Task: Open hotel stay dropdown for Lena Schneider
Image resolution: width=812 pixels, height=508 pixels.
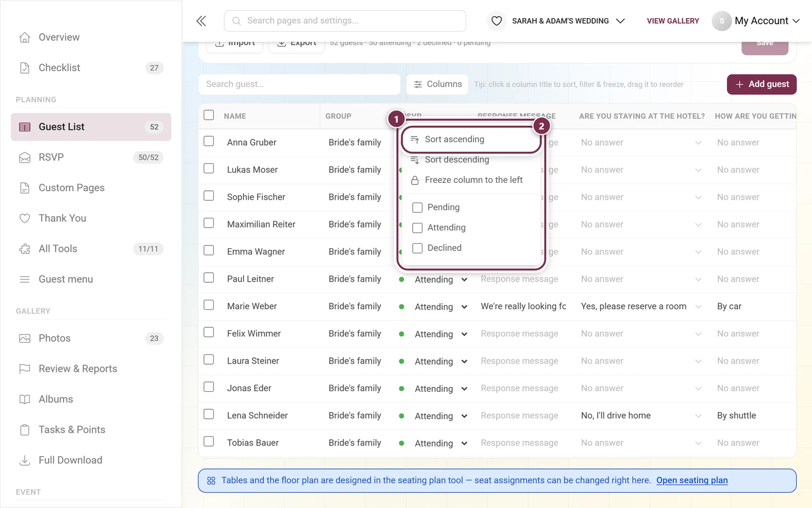Action: pyautogui.click(x=642, y=416)
